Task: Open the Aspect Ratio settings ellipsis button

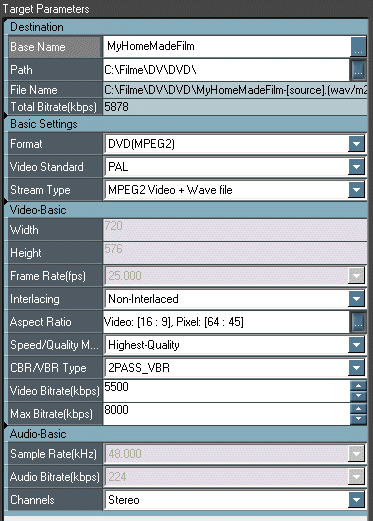Action: point(358,322)
